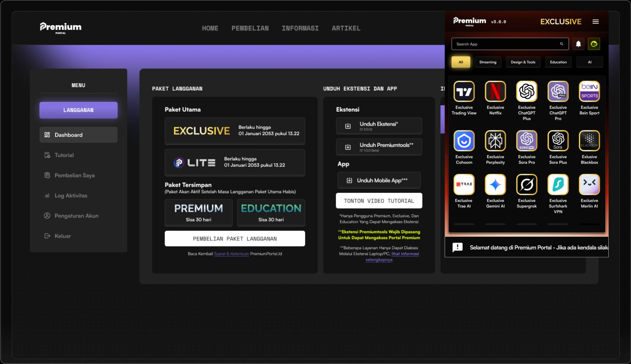This screenshot has width=631, height=364.
Task: Open the Exclusive ChatGPT Plus icon
Action: (526, 92)
